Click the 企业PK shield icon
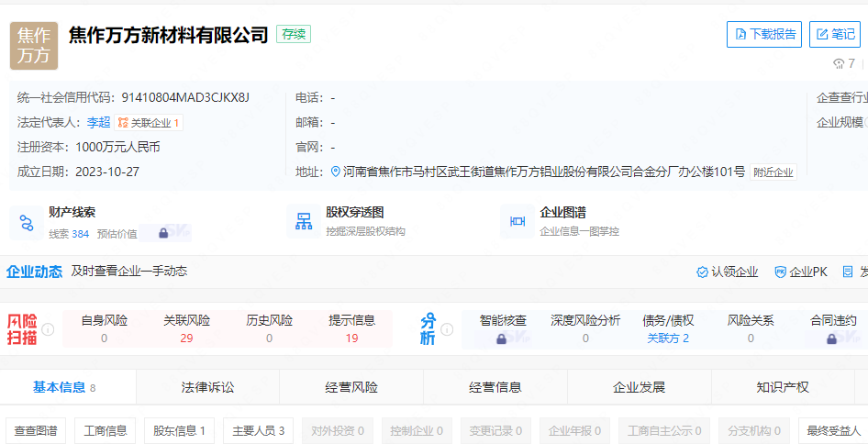This screenshot has width=868, height=444. (780, 272)
